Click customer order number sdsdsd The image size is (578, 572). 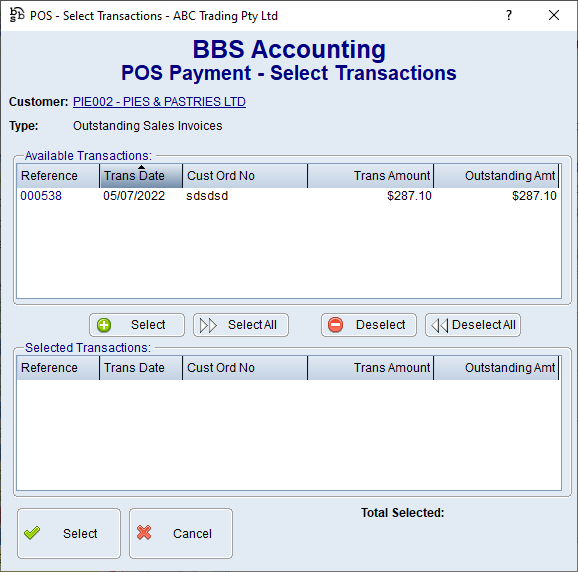pyautogui.click(x=207, y=196)
